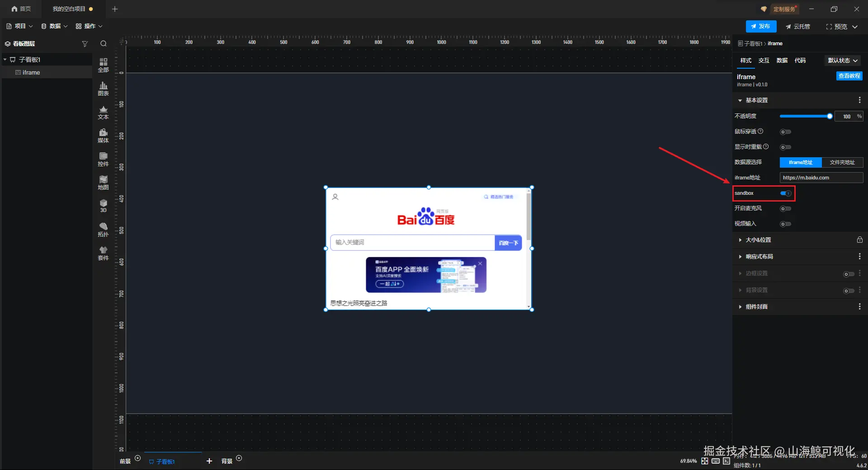
Task: Go to the 首页 home tab
Action: click(21, 9)
